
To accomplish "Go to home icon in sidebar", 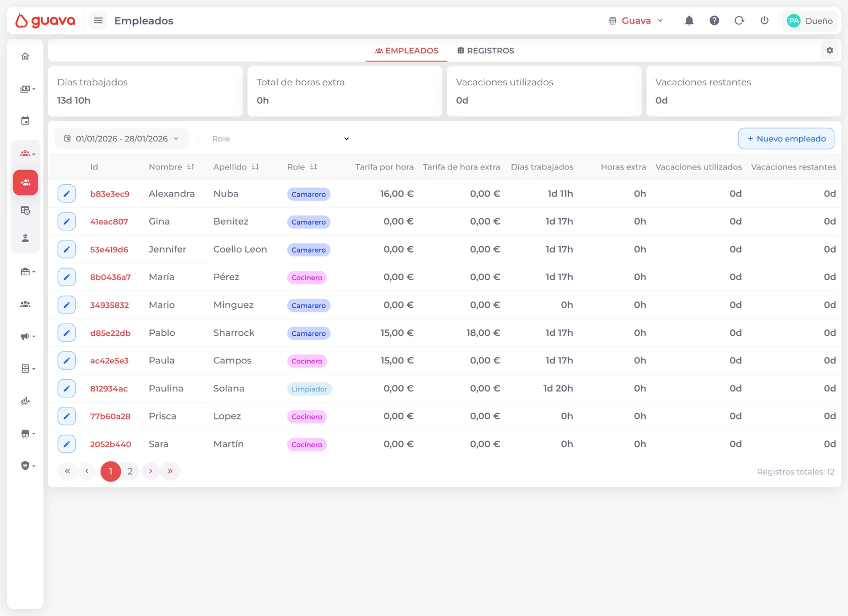I will pos(25,56).
